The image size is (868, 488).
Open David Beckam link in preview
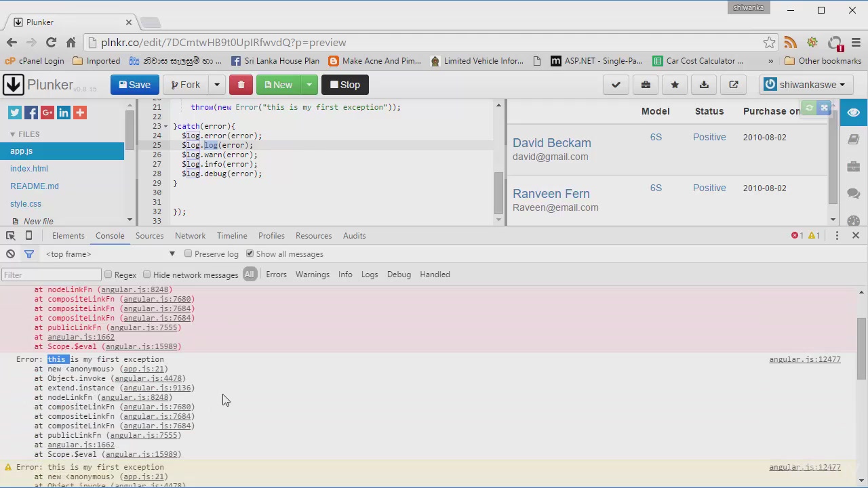point(551,143)
